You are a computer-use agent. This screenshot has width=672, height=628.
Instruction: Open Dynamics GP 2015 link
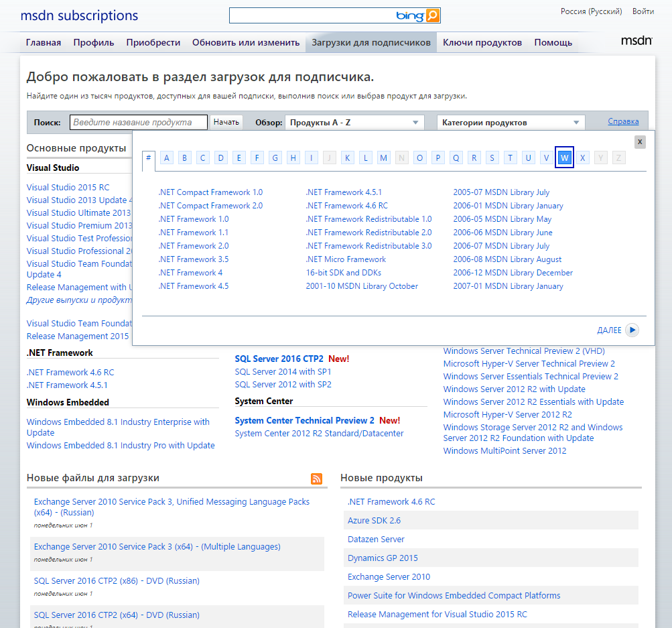pos(383,558)
